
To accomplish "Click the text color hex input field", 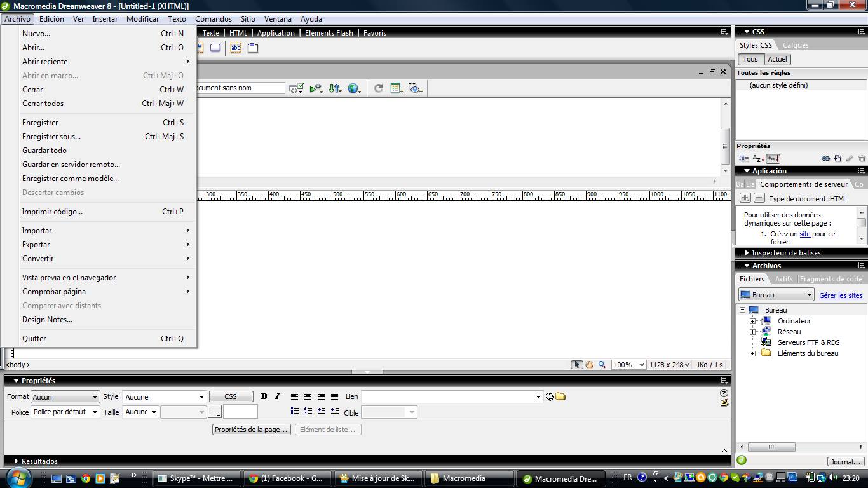I will point(240,412).
